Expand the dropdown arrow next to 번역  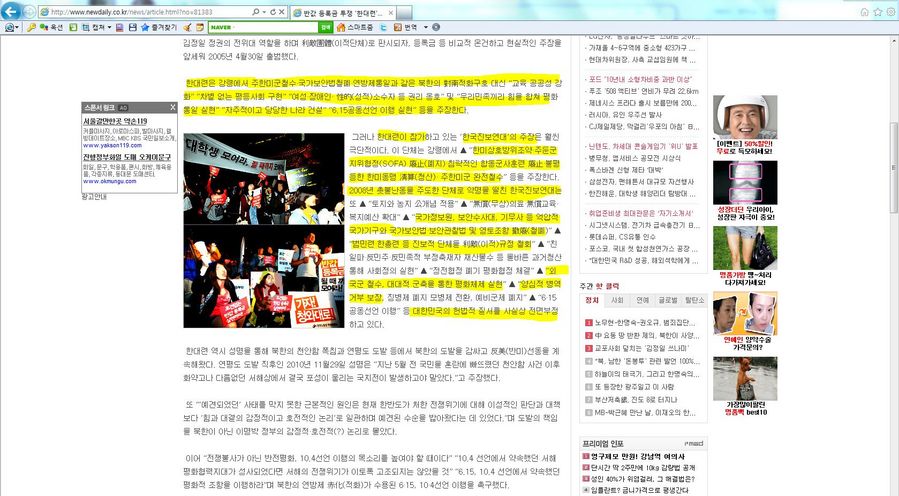click(x=424, y=27)
